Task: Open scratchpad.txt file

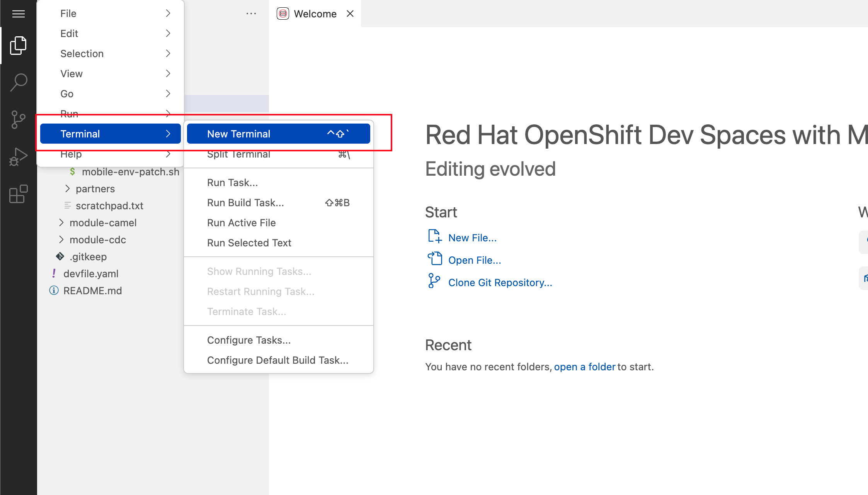Action: pyautogui.click(x=109, y=206)
